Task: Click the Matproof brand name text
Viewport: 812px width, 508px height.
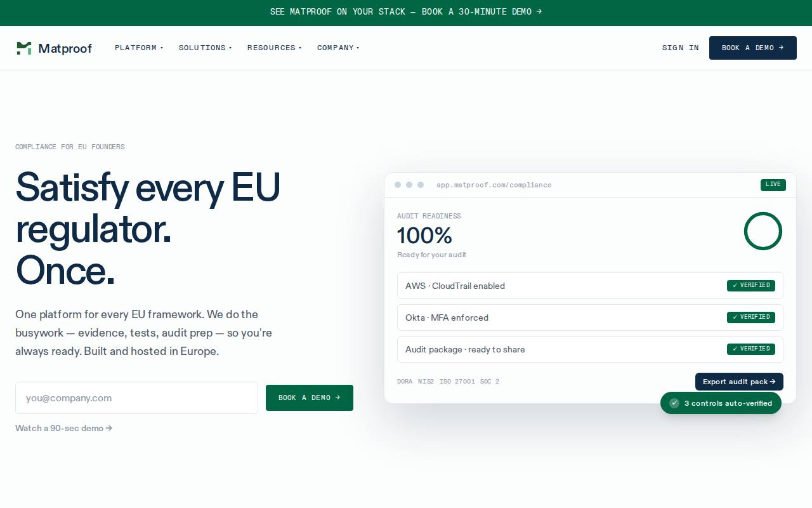Action: coord(65,48)
